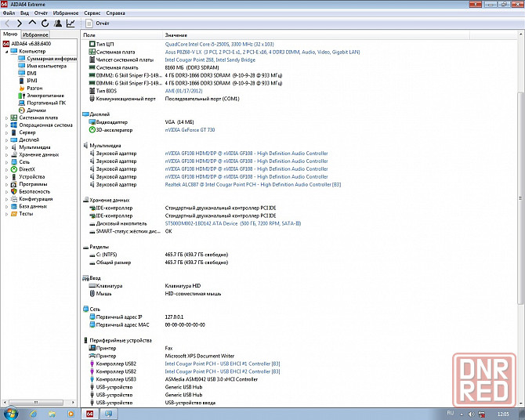Select the Первичный адрес MAC row
Screen dimensions: 525x420
(147, 325)
